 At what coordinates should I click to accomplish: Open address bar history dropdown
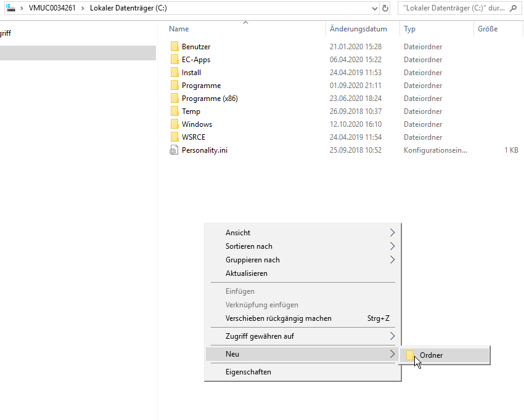[375, 9]
